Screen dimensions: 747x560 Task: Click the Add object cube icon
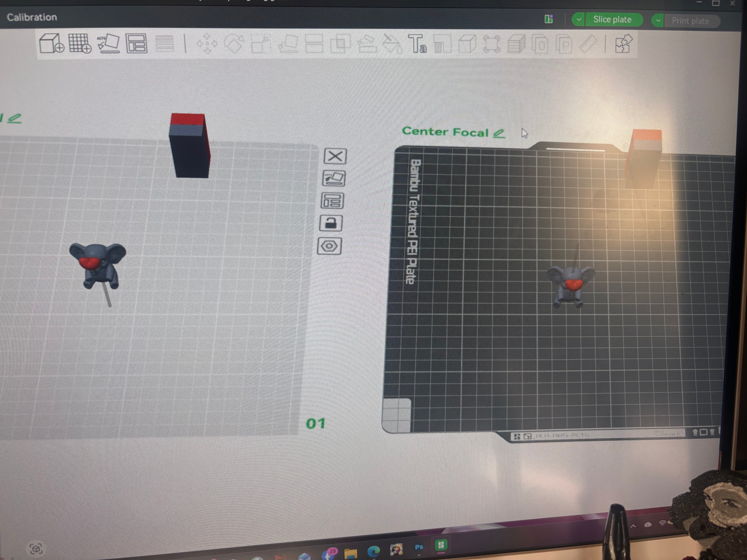tap(52, 43)
